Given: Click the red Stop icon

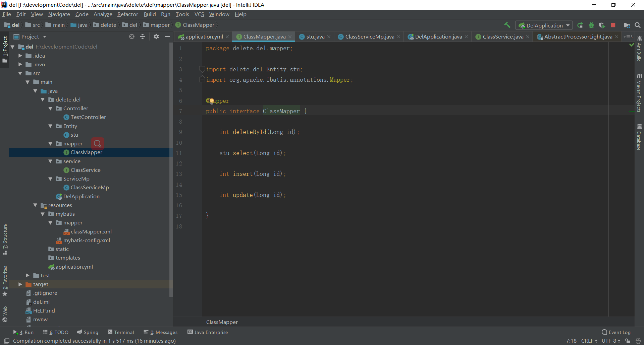Looking at the screenshot, I should pyautogui.click(x=613, y=25).
